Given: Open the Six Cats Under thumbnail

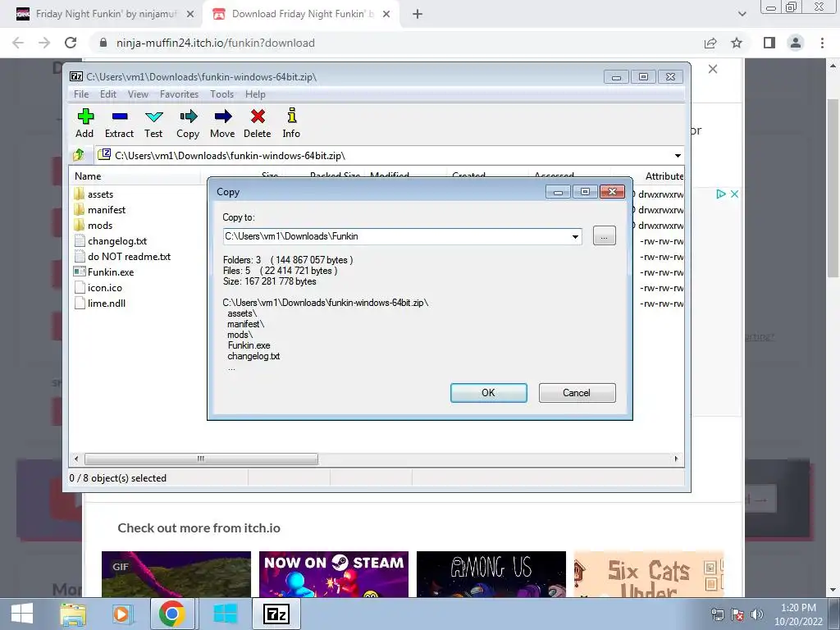Looking at the screenshot, I should tap(649, 574).
